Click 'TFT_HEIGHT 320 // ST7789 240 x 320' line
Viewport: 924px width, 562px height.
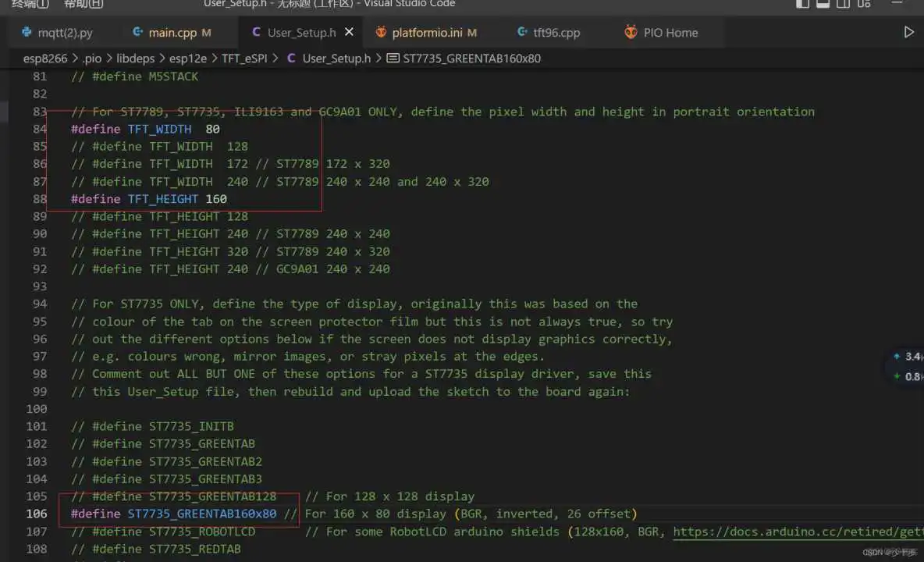(230, 251)
